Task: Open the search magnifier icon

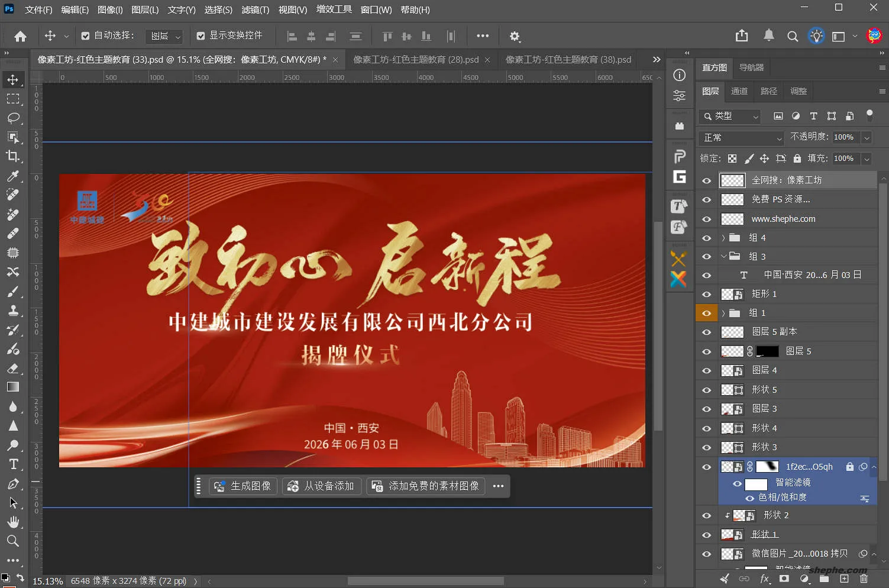Action: [x=793, y=36]
